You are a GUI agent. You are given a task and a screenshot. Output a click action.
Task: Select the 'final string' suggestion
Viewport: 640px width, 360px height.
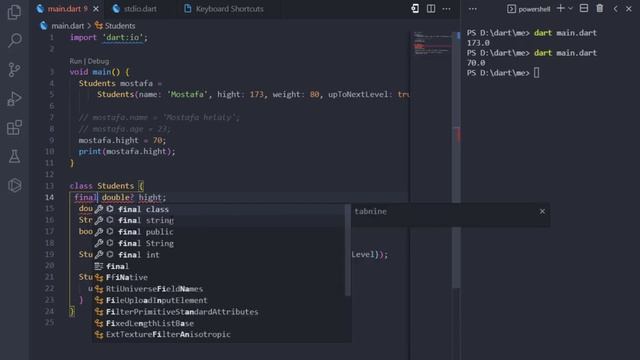[x=219, y=220]
